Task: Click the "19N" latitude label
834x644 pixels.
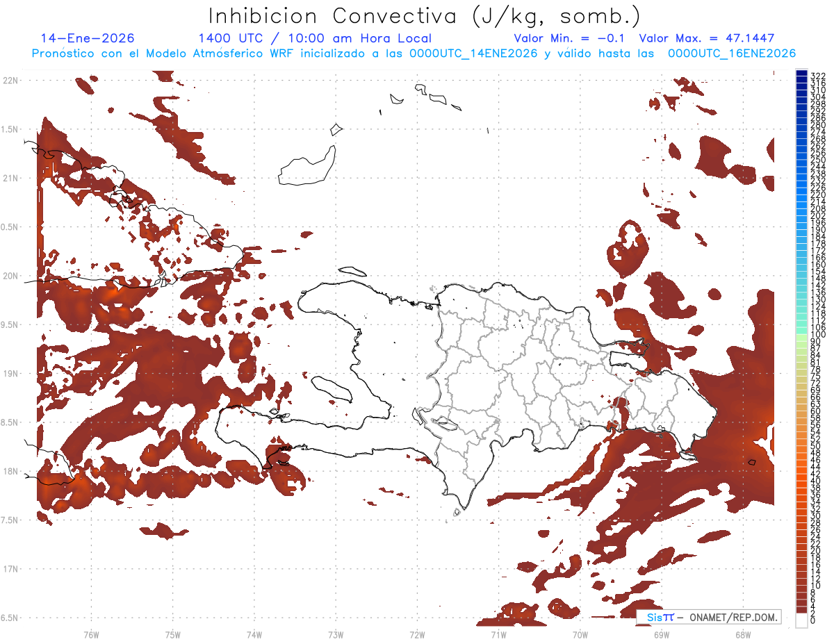Action: [x=10, y=374]
